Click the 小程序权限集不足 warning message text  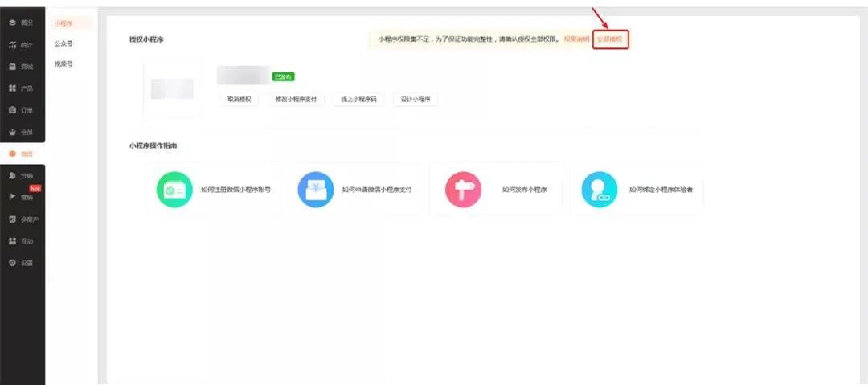[x=469, y=39]
